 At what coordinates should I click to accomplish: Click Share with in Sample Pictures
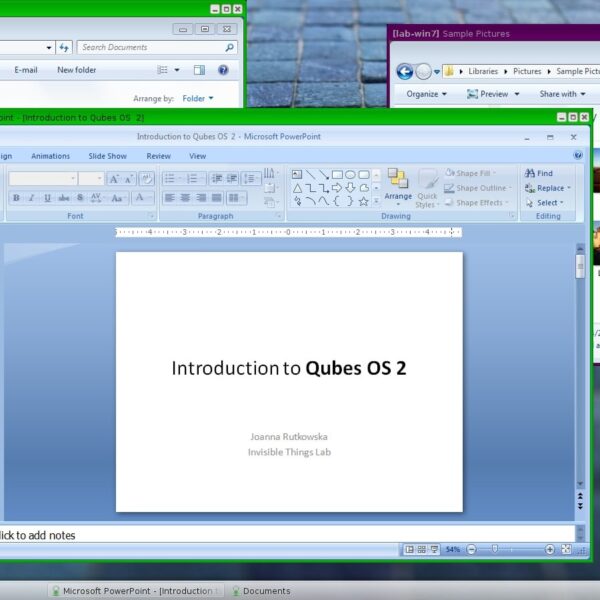click(x=562, y=94)
